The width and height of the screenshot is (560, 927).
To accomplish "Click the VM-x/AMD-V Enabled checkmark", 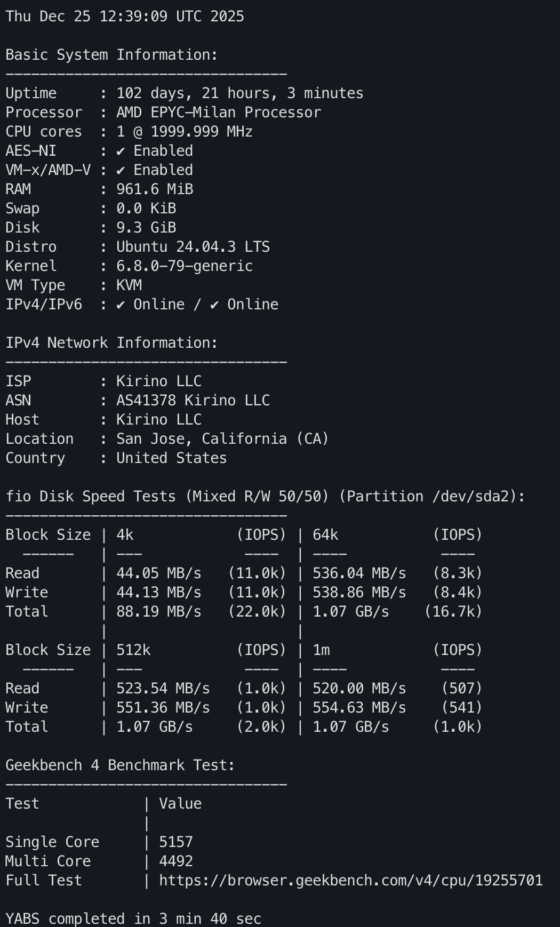I will (121, 170).
